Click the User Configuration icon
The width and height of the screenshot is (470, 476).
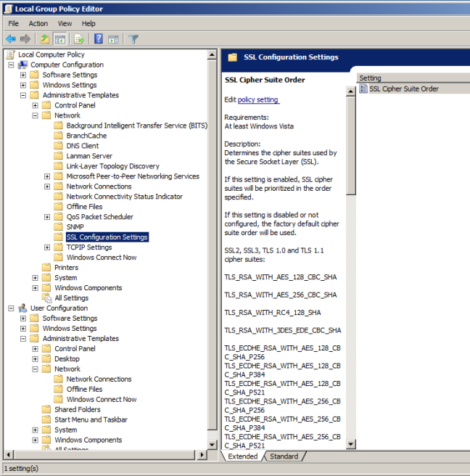coord(22,308)
